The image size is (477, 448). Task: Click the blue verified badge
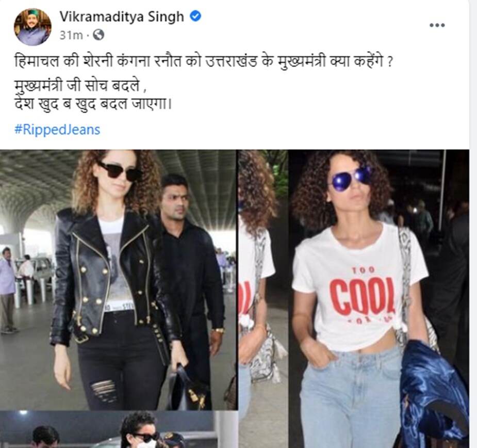pos(195,16)
